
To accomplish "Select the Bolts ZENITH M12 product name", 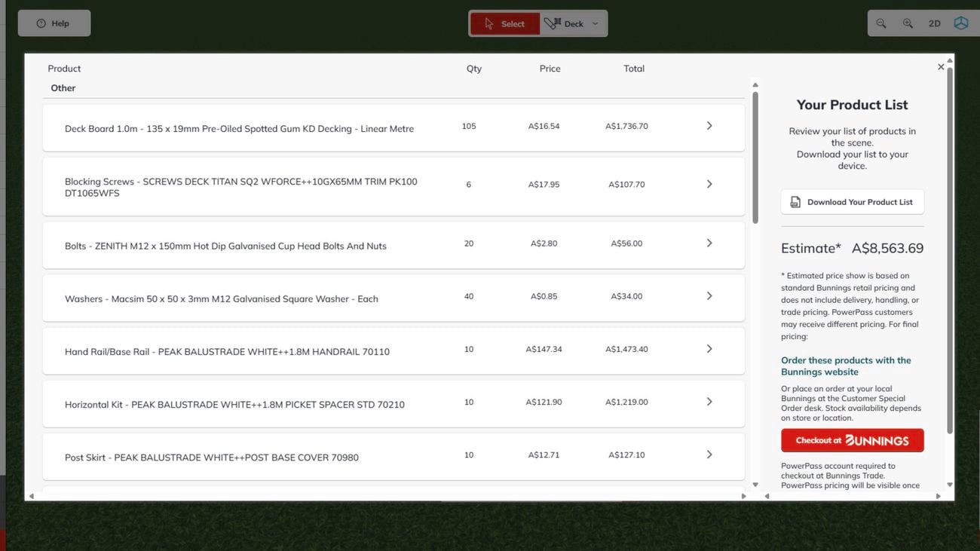I will click(x=225, y=246).
